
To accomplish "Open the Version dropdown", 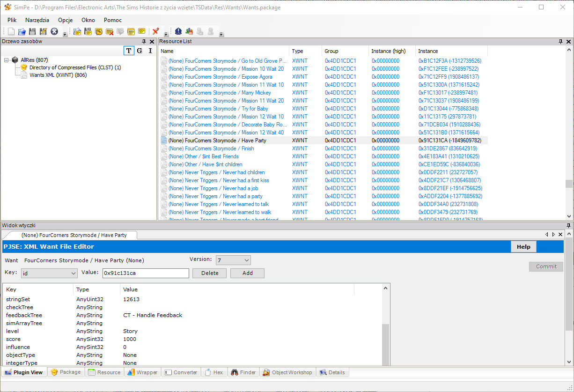I will [233, 260].
